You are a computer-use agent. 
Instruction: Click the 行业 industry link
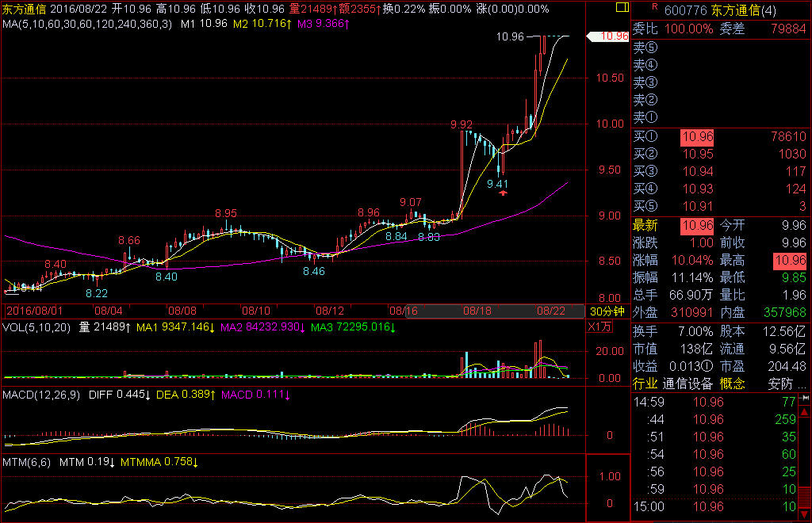[x=645, y=384]
